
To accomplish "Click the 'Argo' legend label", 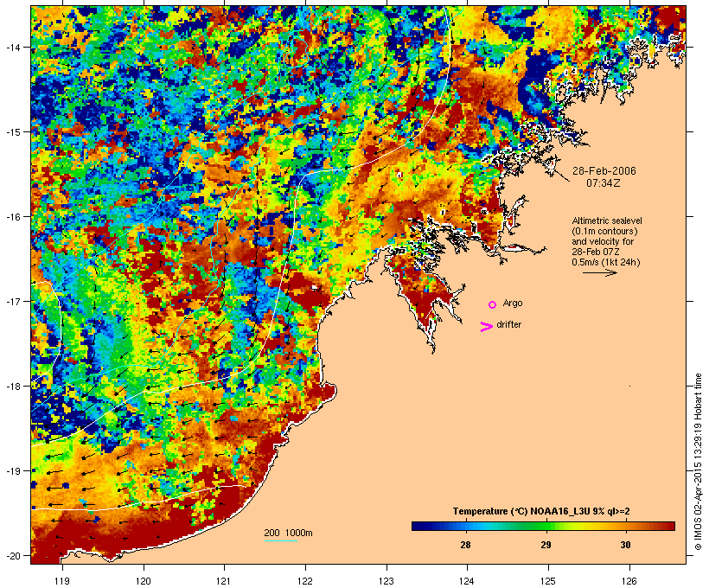I will coord(513,303).
